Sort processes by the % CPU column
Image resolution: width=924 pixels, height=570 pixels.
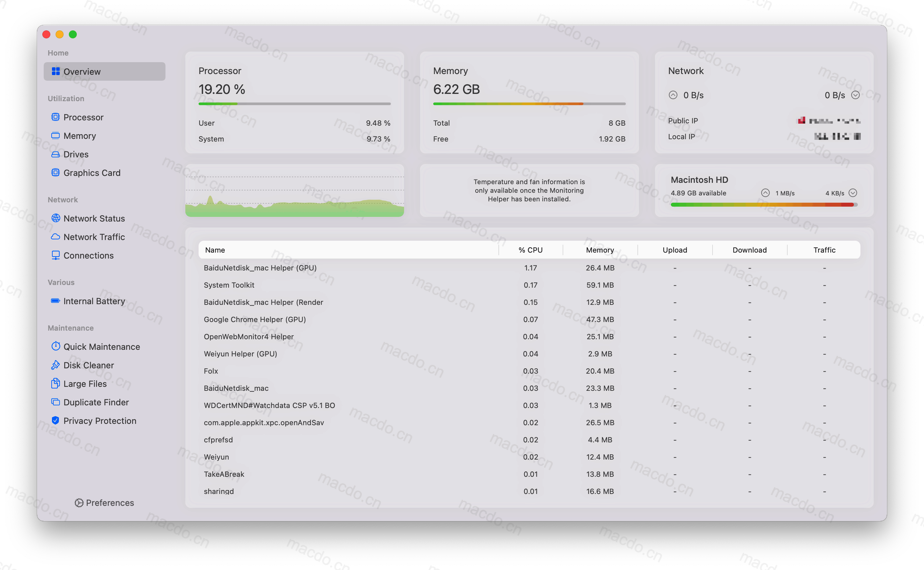click(x=531, y=250)
